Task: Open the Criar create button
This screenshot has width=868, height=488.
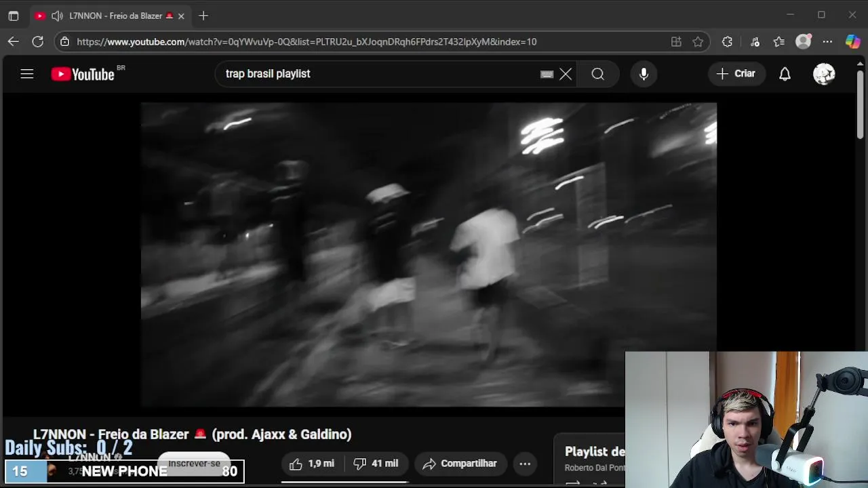Action: [x=736, y=74]
